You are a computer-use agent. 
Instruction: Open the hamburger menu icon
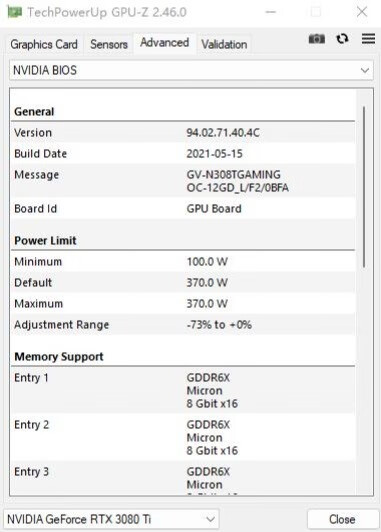click(x=368, y=38)
